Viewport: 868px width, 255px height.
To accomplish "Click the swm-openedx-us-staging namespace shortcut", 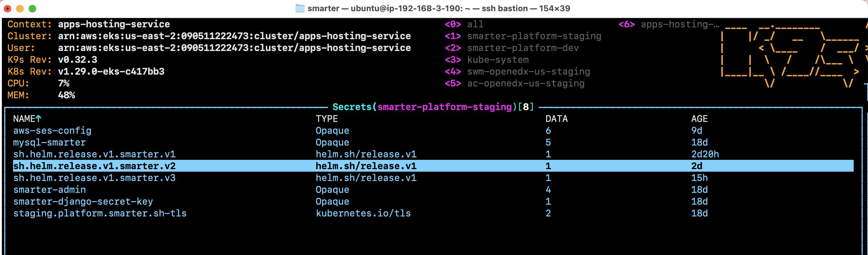I will [517, 71].
